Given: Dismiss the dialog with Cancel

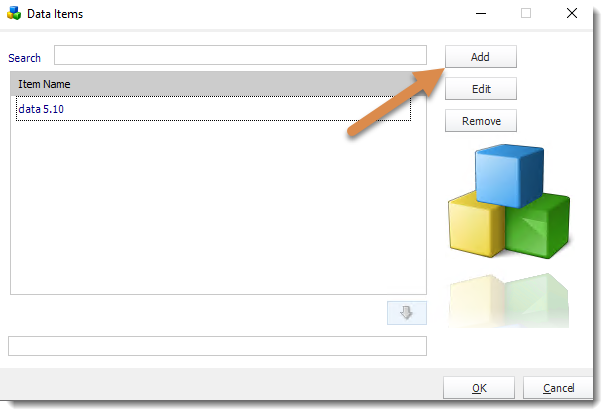Looking at the screenshot, I should click(558, 388).
